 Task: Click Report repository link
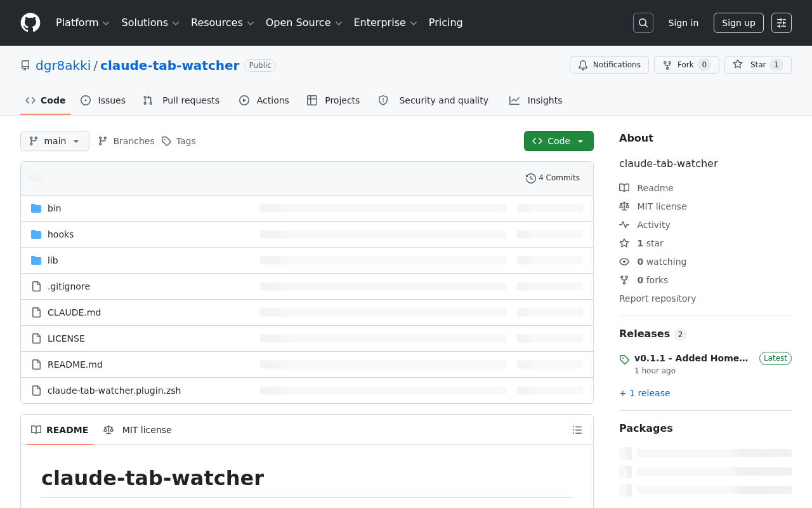pos(657,298)
